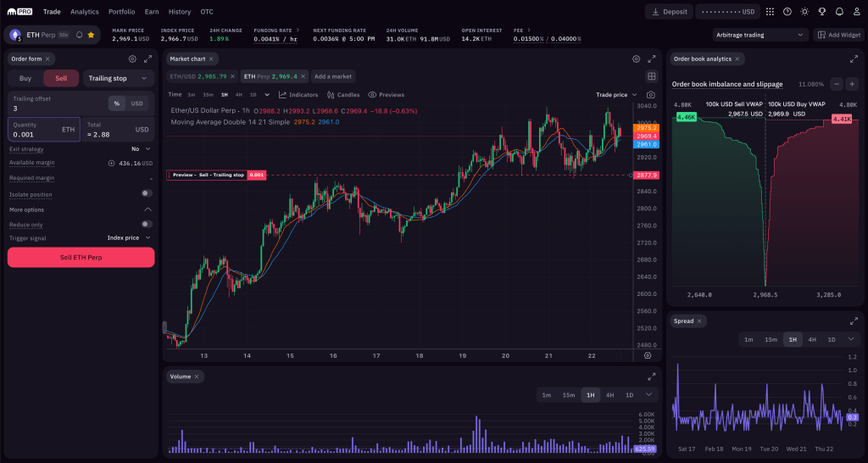Enable the Isolate position toggle
The height and width of the screenshot is (463, 868).
pos(147,194)
